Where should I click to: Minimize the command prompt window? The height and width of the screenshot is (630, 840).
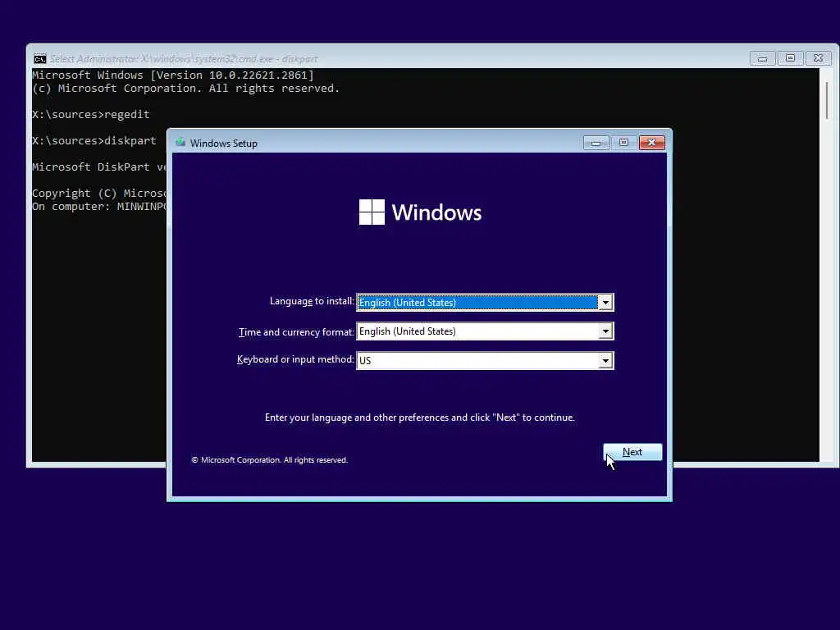(x=762, y=58)
